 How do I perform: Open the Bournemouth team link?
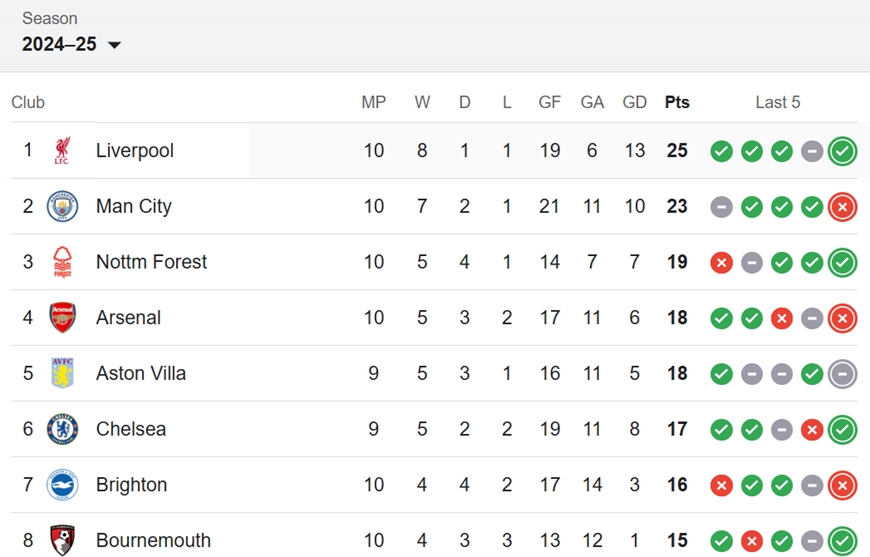[153, 540]
